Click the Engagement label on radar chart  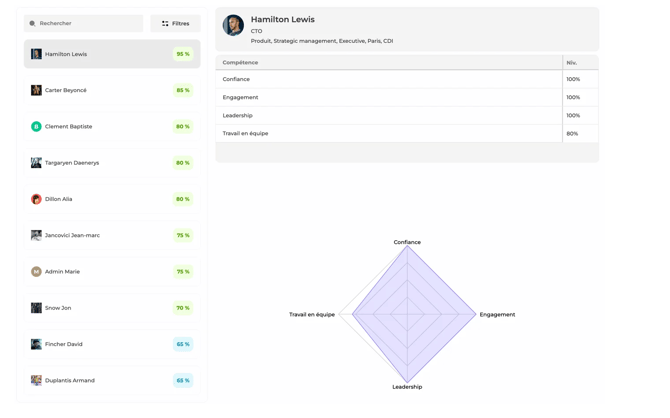point(497,315)
